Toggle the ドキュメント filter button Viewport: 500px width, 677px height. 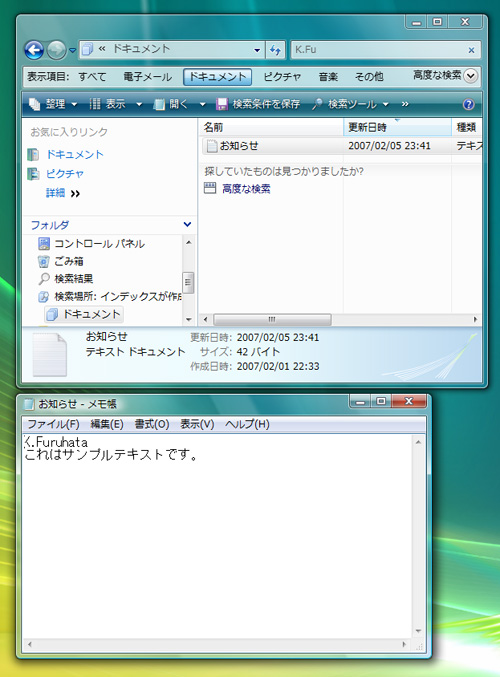tap(217, 77)
